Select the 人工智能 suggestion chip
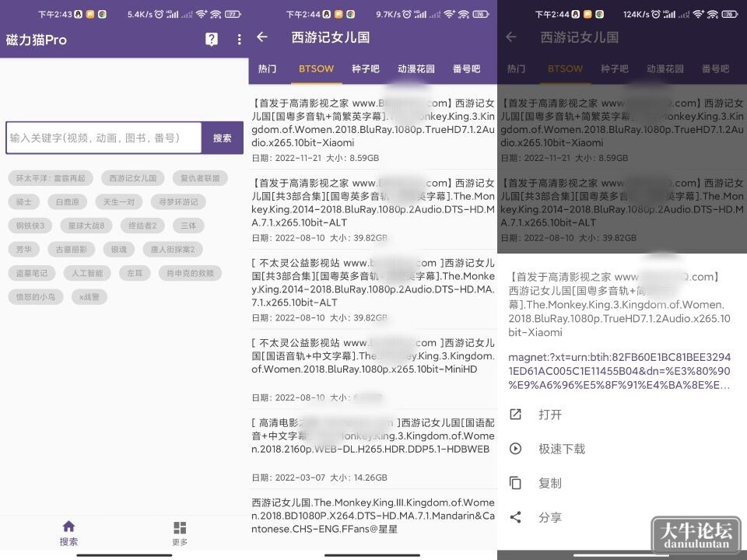 87,273
